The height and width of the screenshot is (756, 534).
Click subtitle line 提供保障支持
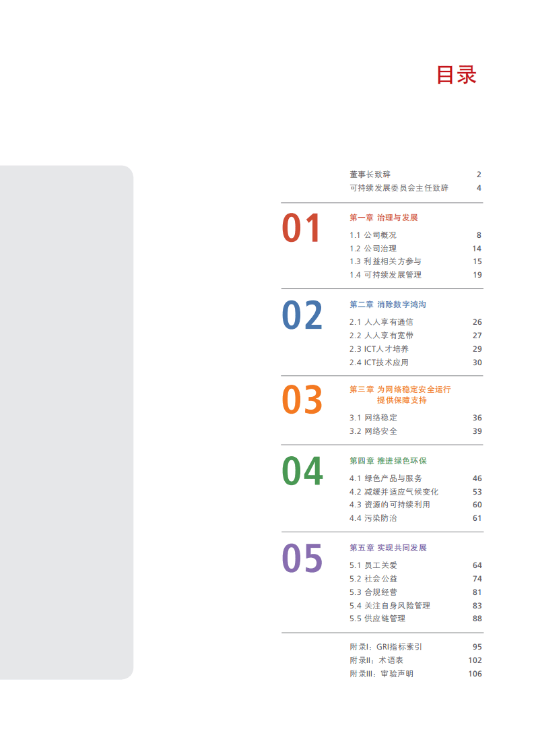(402, 401)
